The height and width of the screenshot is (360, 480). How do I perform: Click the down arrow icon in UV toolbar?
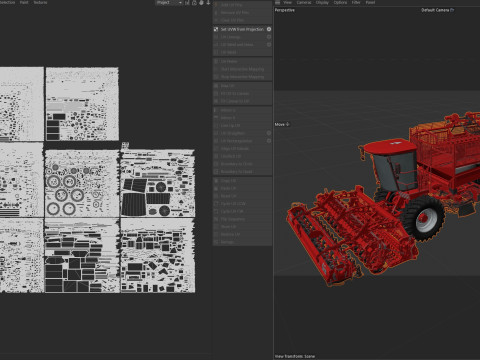[208, 3]
